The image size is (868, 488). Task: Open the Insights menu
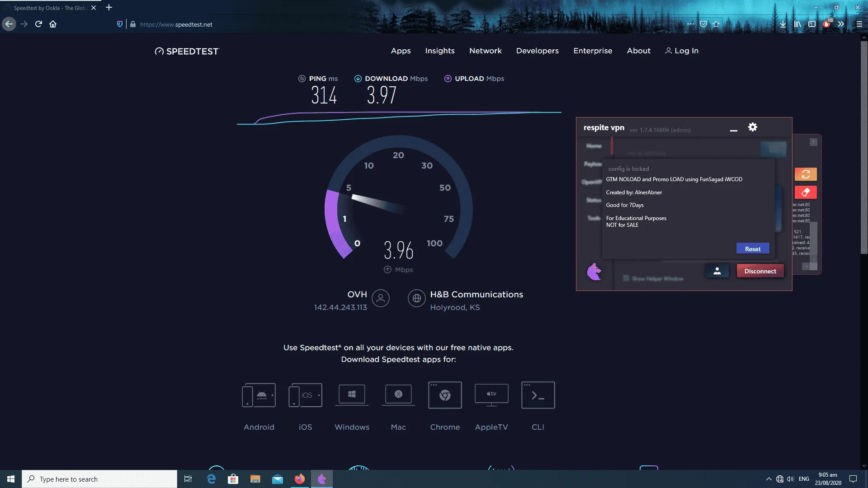coord(440,51)
